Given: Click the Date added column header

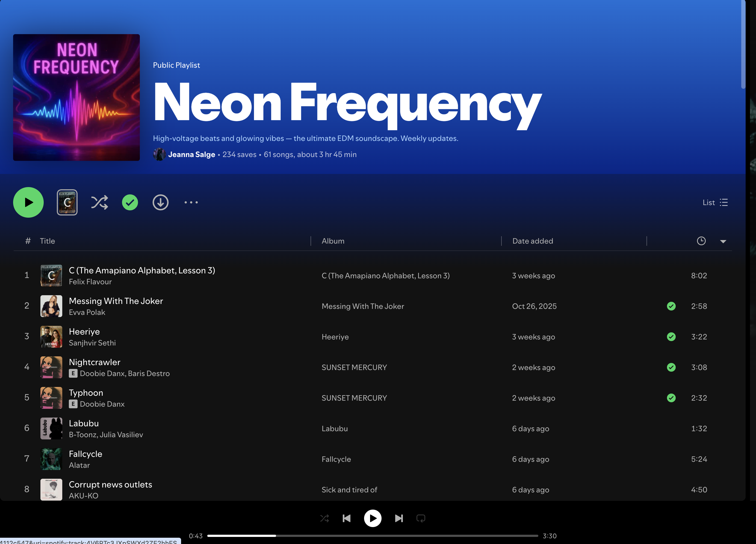Looking at the screenshot, I should click(x=532, y=241).
